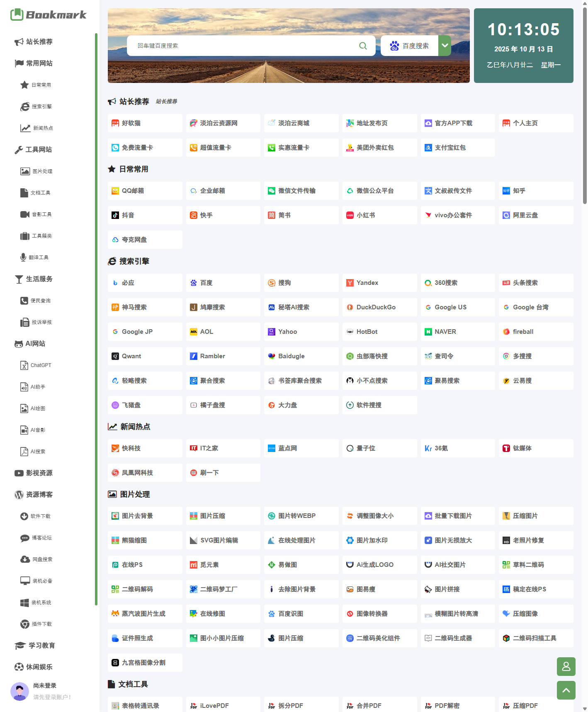Image resolution: width=588 pixels, height=712 pixels.
Task: Open the NAVER link
Action: pos(457,332)
